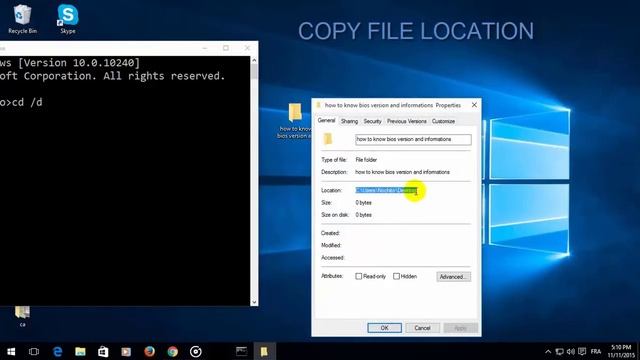Close the Properties dialog window
The width and height of the screenshot is (640, 360).
click(x=474, y=105)
